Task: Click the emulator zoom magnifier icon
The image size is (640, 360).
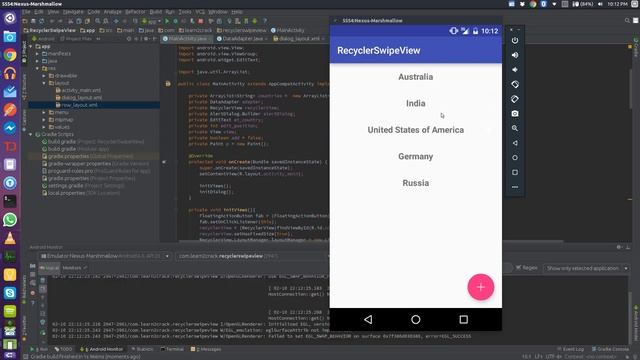Action: [515, 128]
